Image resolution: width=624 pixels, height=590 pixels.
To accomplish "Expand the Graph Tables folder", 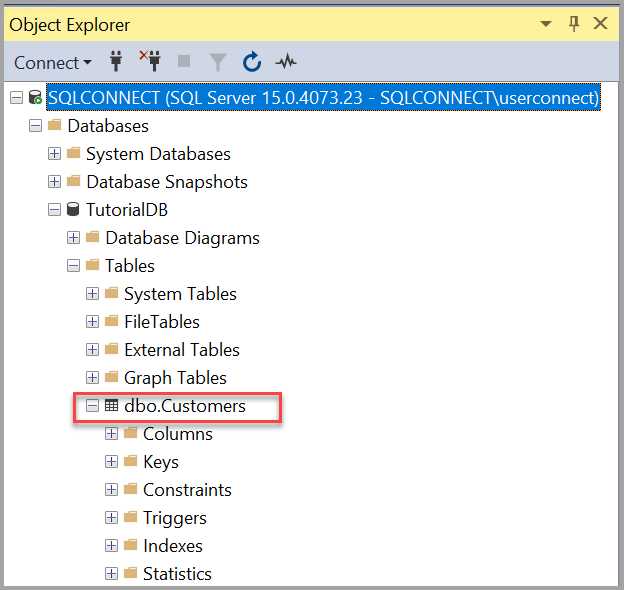I will click(92, 378).
